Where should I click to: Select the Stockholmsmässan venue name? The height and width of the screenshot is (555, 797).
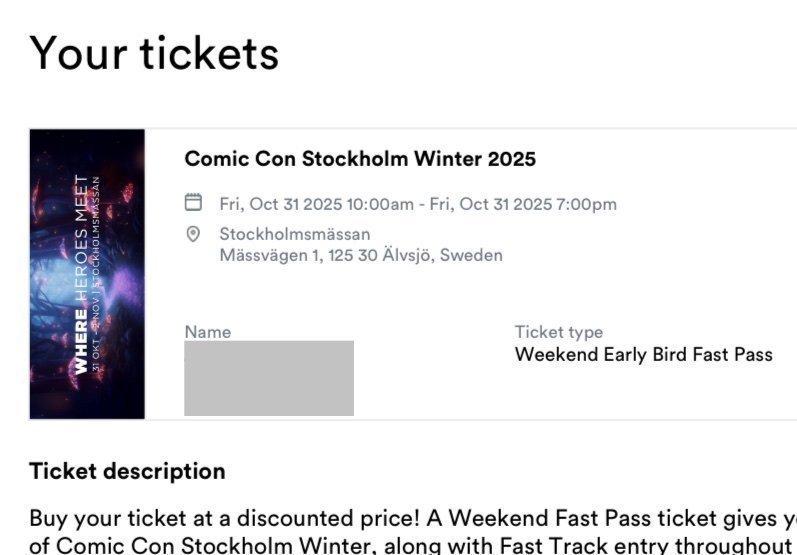(295, 234)
